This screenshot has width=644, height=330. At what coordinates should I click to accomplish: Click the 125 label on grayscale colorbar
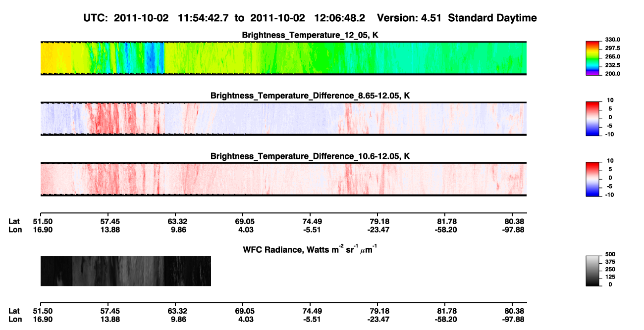click(x=610, y=278)
